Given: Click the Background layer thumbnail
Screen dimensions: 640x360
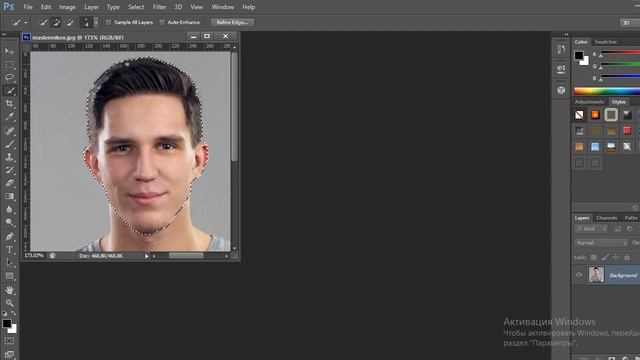Looking at the screenshot, I should [596, 274].
